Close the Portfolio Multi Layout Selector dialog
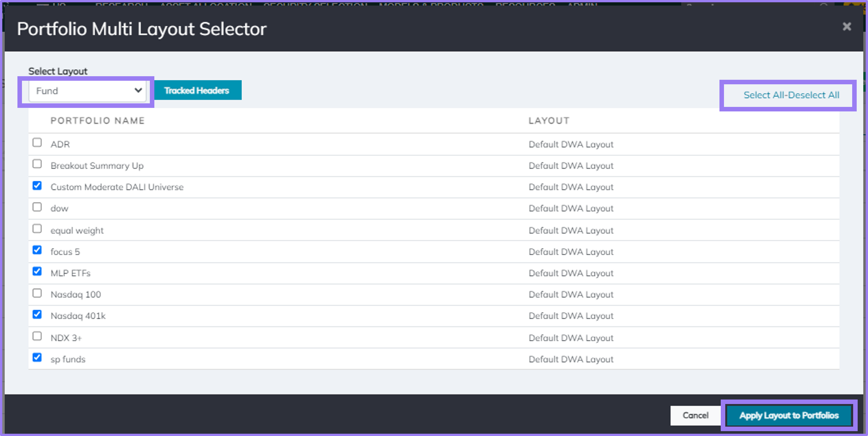Screen dimensions: 868x436 click(x=846, y=26)
